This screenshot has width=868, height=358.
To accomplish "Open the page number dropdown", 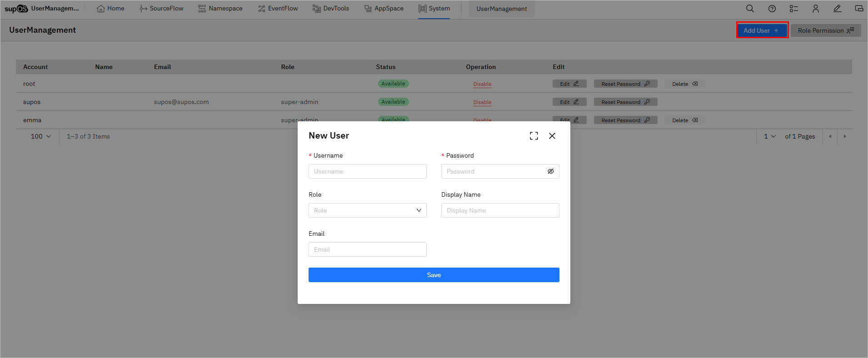I will [769, 136].
